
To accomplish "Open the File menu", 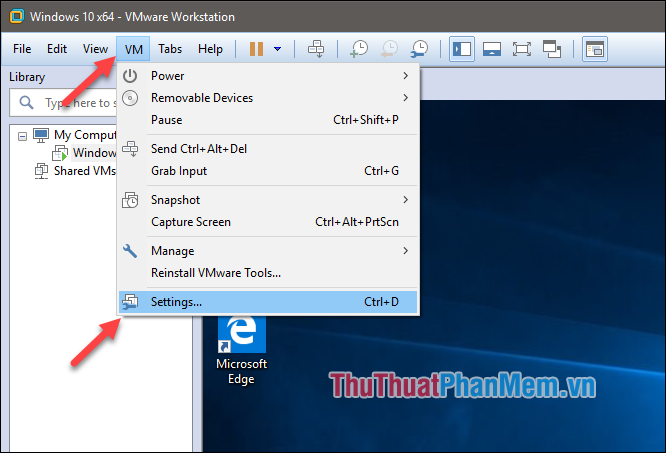I will [22, 49].
